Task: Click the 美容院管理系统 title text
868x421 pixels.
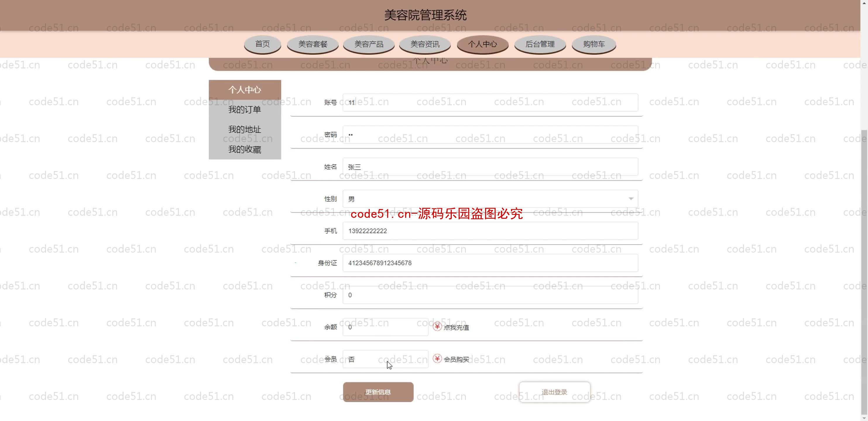Action: coord(425,15)
